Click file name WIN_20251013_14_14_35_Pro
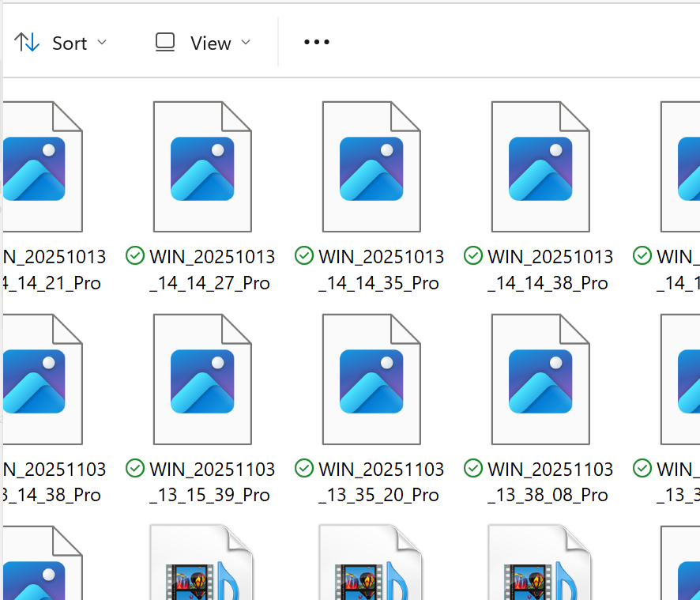Screen dimensions: 700x600 point(381,270)
